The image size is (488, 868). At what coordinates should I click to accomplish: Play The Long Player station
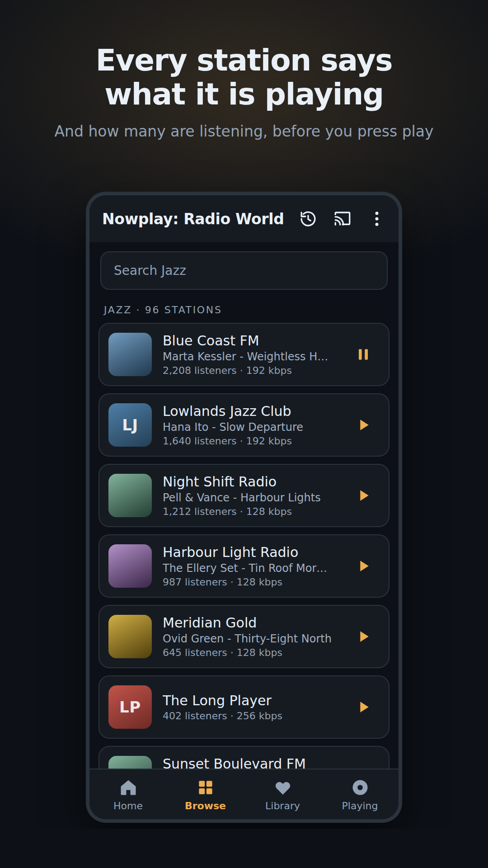[x=363, y=707]
